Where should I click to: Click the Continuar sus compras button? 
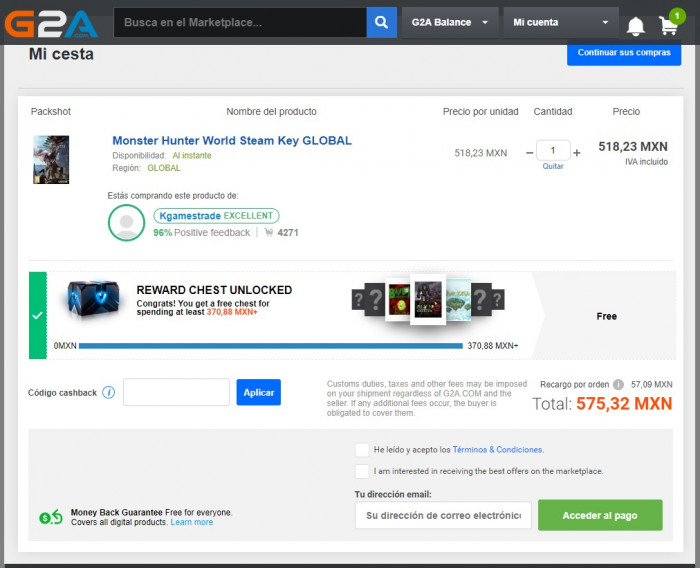point(624,53)
